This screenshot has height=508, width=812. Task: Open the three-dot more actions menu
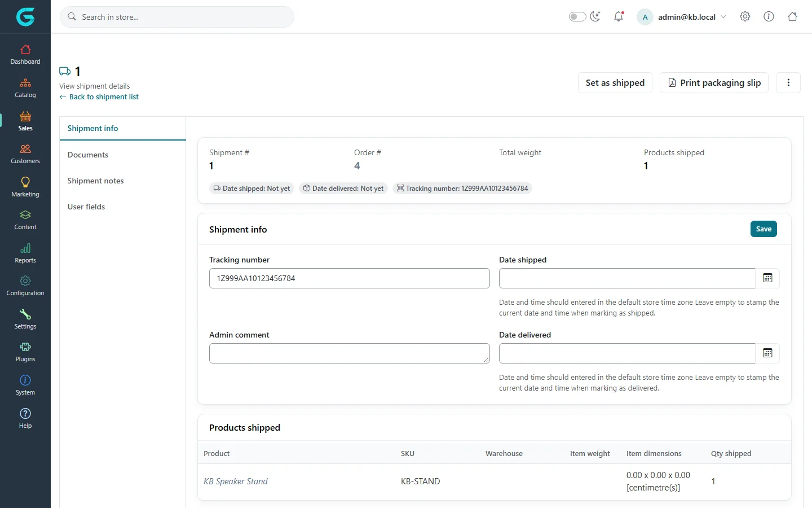788,82
